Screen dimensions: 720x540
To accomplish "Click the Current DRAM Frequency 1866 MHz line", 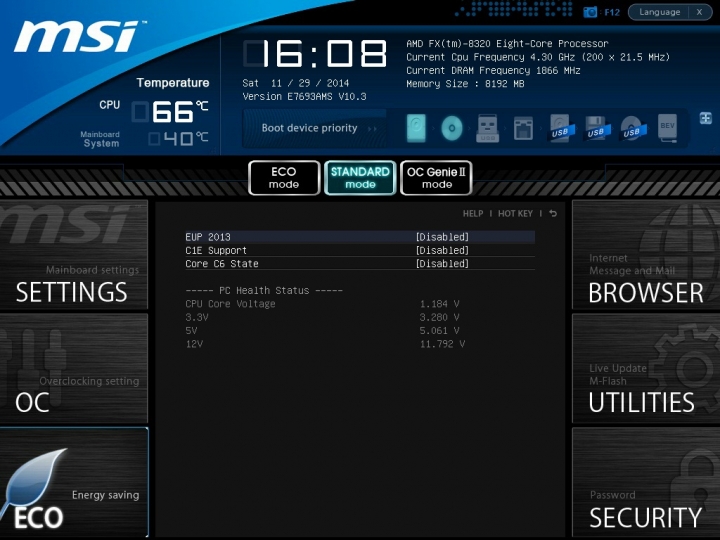I will point(493,70).
